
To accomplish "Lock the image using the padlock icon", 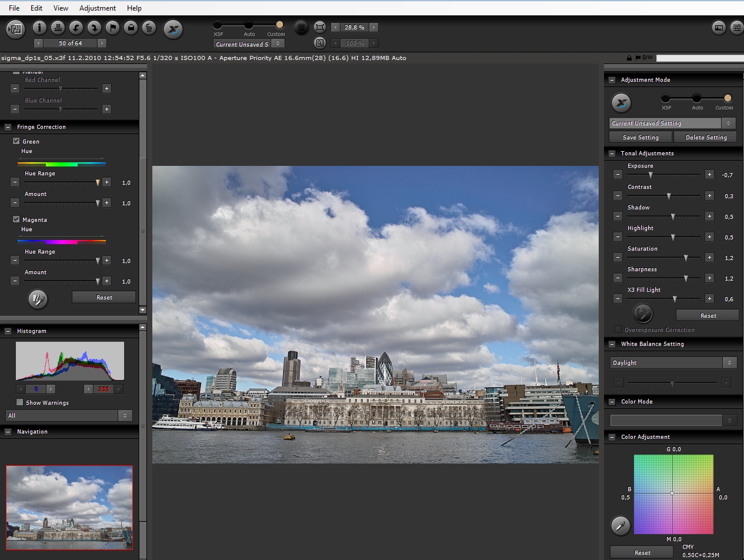I will (131, 28).
